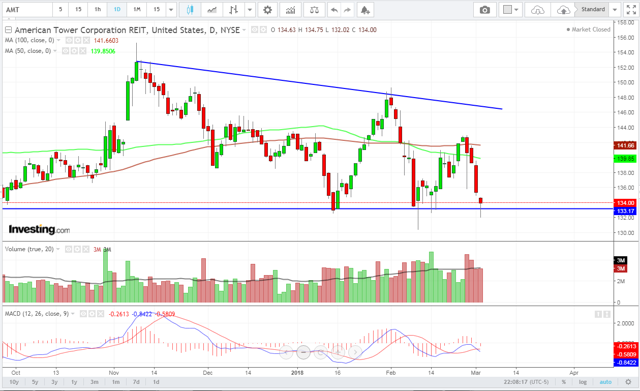The image size is (640, 391).
Task: Hide the main American Tower series
Action: 255,30
